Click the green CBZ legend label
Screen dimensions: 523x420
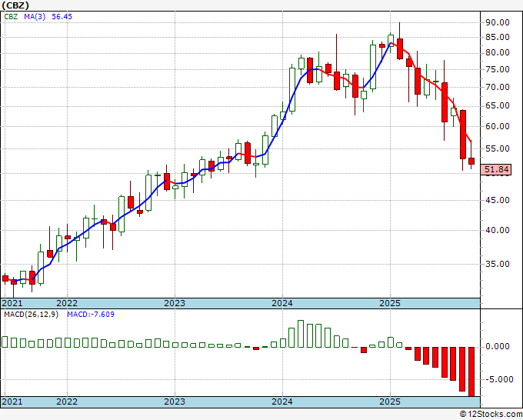11,16
